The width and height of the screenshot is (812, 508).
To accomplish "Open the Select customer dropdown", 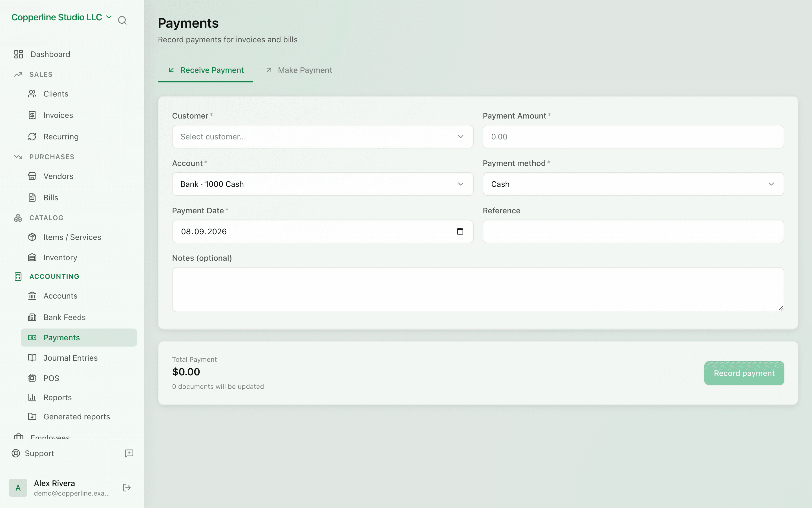I will coord(323,137).
